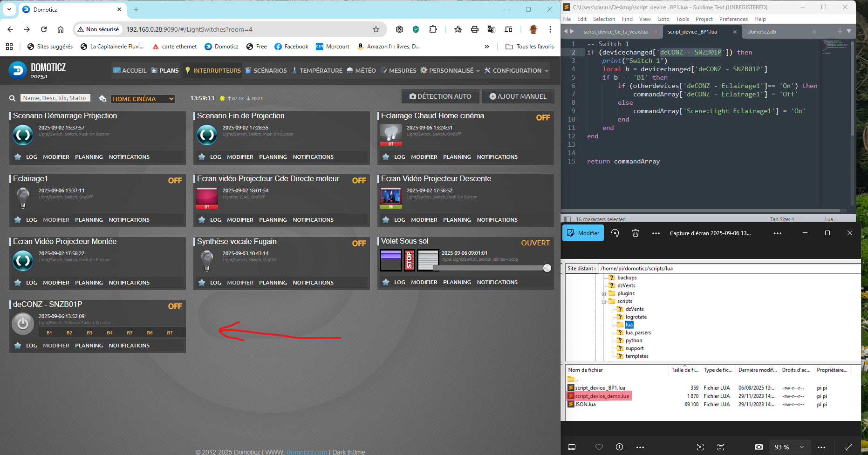Show image info in Photos viewer
Viewport: 868px width, 455px height.
coord(619,447)
